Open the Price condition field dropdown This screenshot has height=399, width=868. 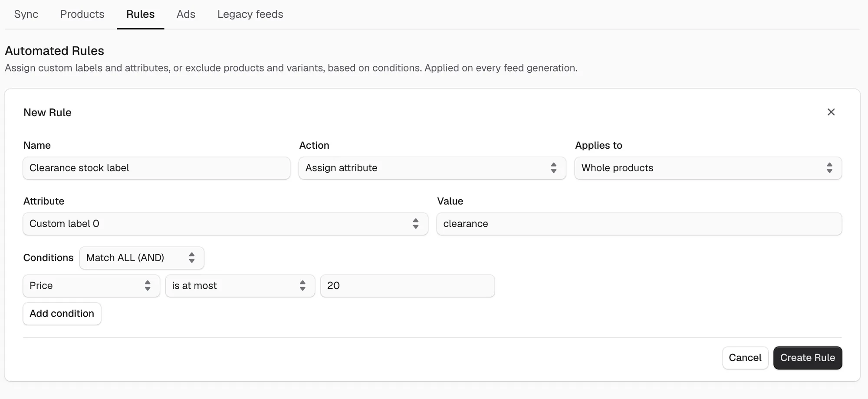point(92,286)
